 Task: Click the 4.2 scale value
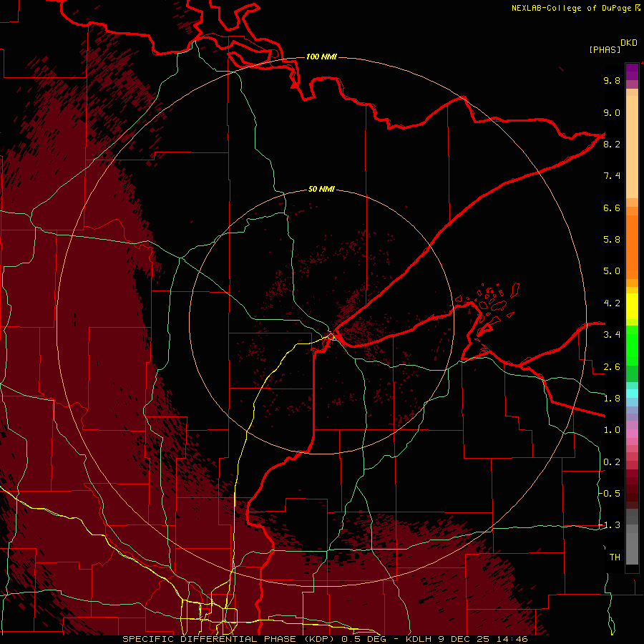tap(612, 303)
